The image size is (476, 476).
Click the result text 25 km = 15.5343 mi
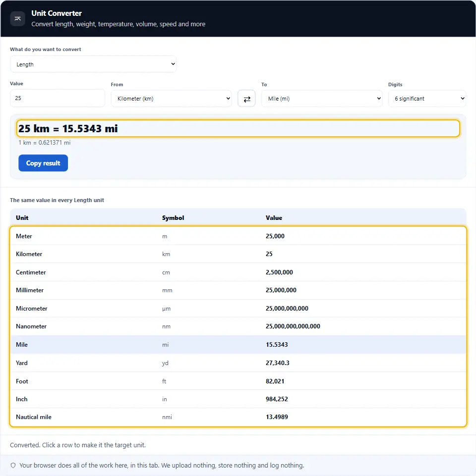pos(68,128)
